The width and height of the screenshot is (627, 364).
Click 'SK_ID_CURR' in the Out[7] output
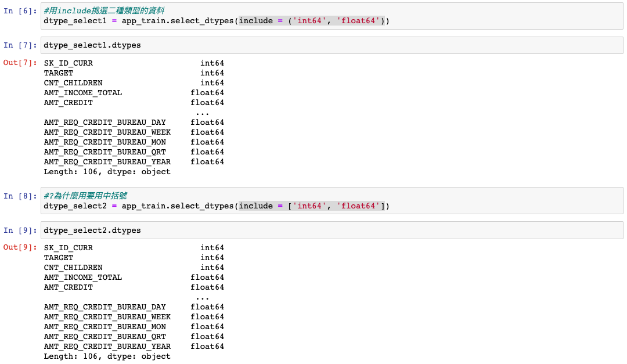[69, 63]
